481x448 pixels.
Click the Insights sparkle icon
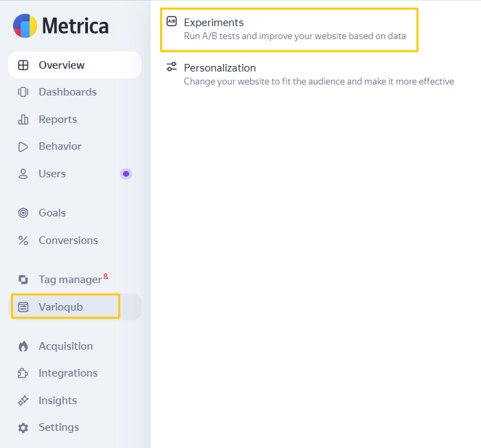click(23, 401)
